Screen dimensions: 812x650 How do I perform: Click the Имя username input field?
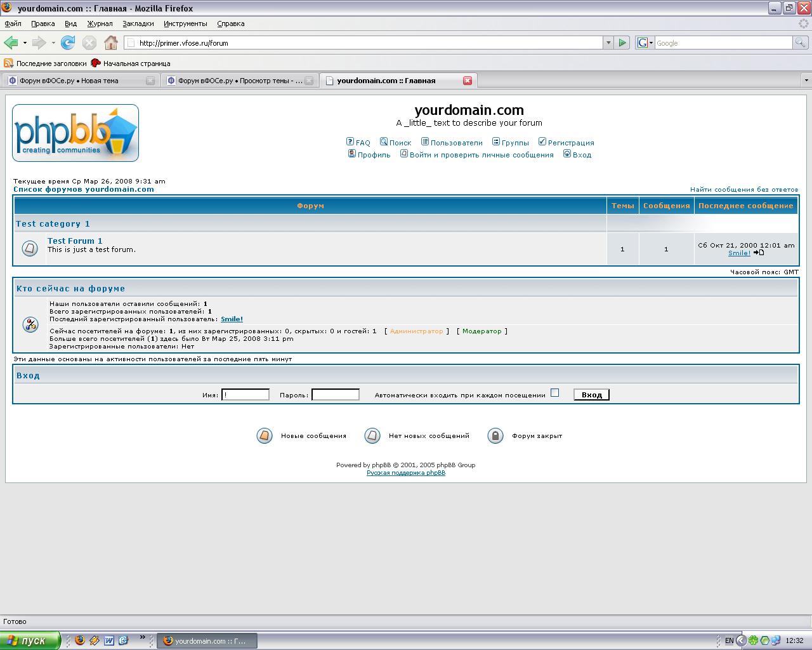(x=246, y=395)
